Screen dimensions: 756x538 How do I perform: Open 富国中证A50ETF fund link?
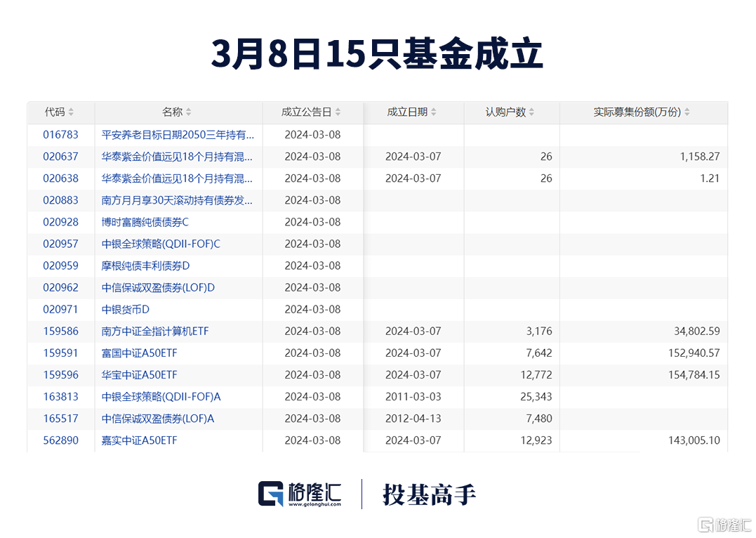tap(140, 353)
